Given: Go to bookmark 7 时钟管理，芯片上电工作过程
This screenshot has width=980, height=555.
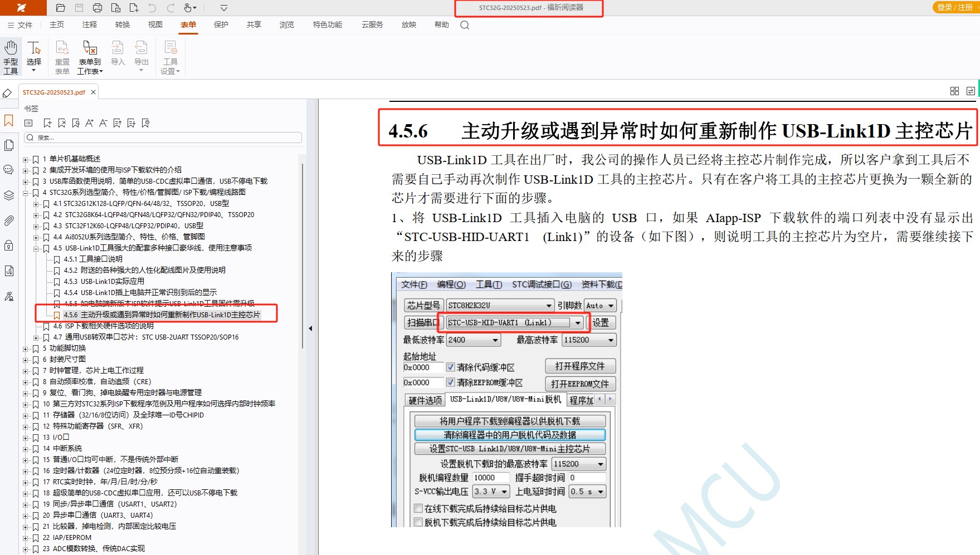Looking at the screenshot, I should click(93, 371).
